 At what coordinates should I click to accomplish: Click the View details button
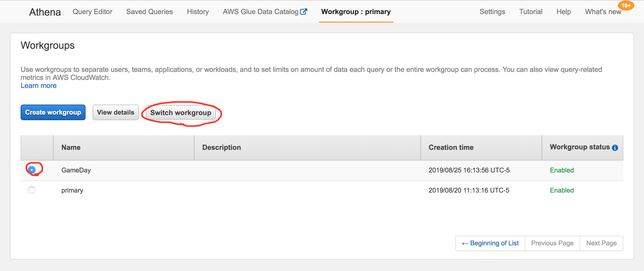pos(116,112)
